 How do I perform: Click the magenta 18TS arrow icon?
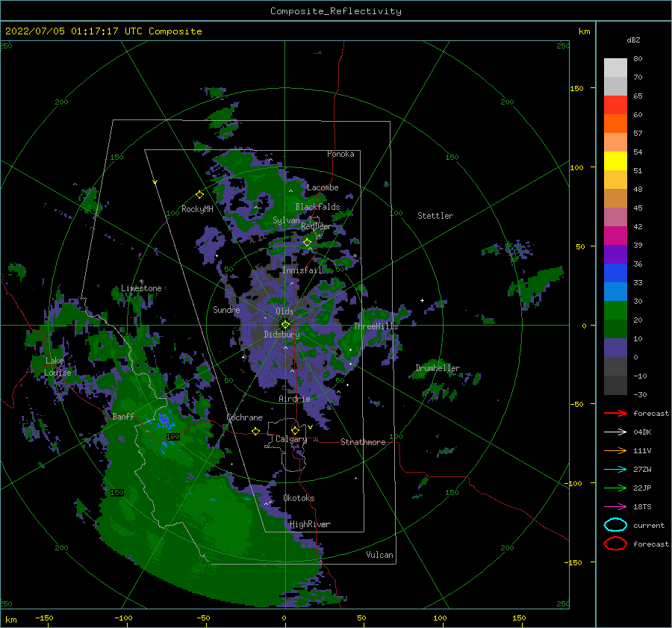615,507
